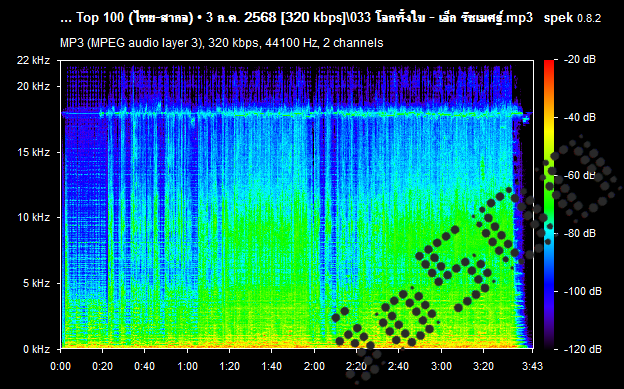Image resolution: width=624 pixels, height=389 pixels.
Task: Click the MP3 file name title text
Action: point(296,18)
